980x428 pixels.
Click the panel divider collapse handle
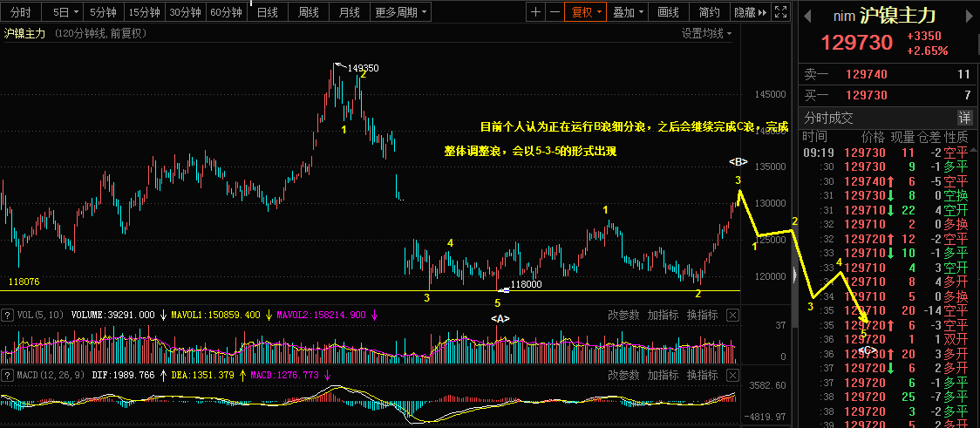pos(795,275)
